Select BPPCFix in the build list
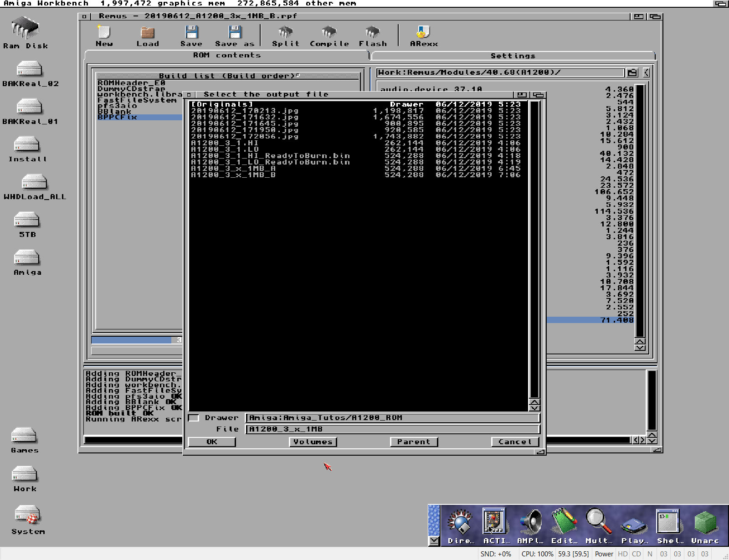 (x=139, y=117)
